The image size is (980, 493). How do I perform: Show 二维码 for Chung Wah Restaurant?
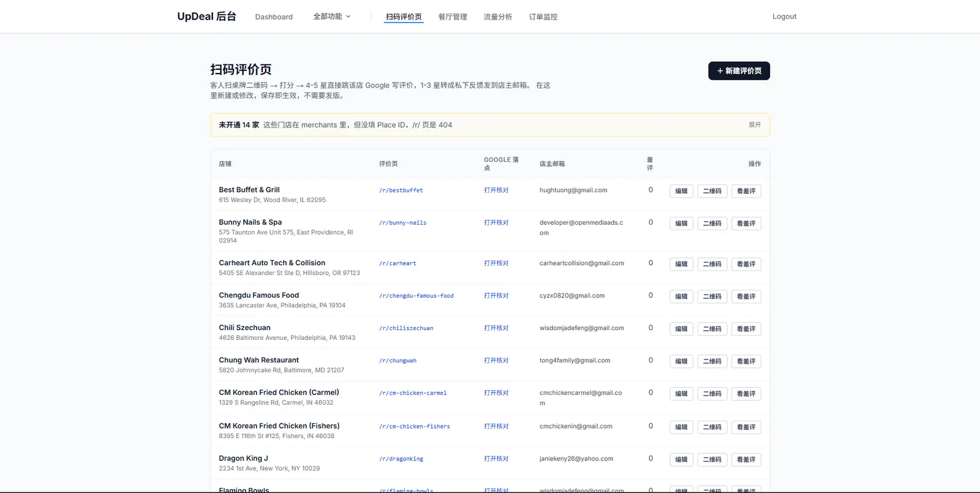(x=712, y=361)
